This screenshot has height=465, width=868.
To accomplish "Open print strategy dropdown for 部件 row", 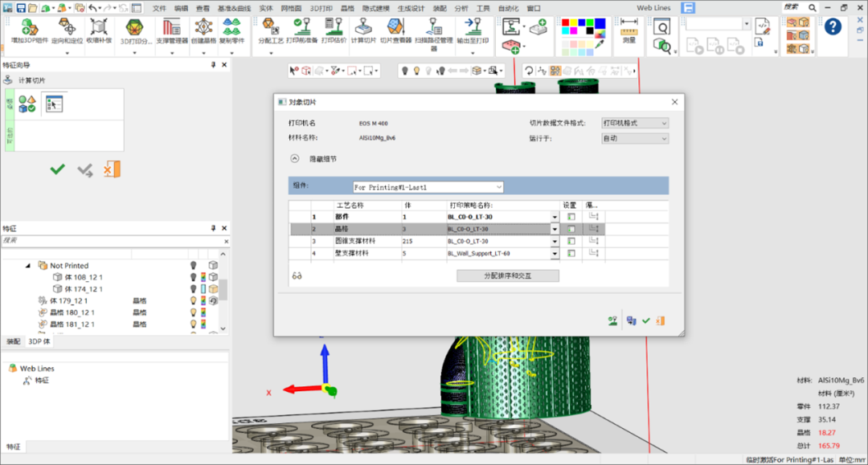I will tap(554, 217).
